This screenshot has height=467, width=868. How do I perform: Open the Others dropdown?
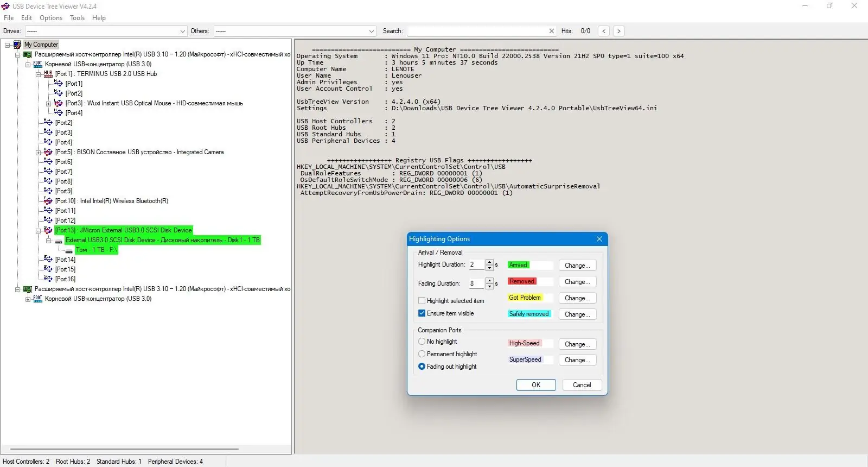[372, 31]
